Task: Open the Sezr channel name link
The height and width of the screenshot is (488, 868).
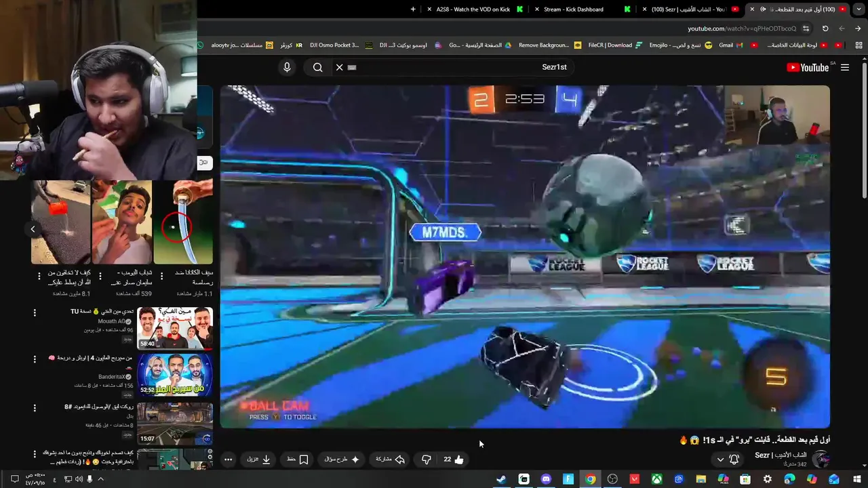Action: (x=781, y=455)
